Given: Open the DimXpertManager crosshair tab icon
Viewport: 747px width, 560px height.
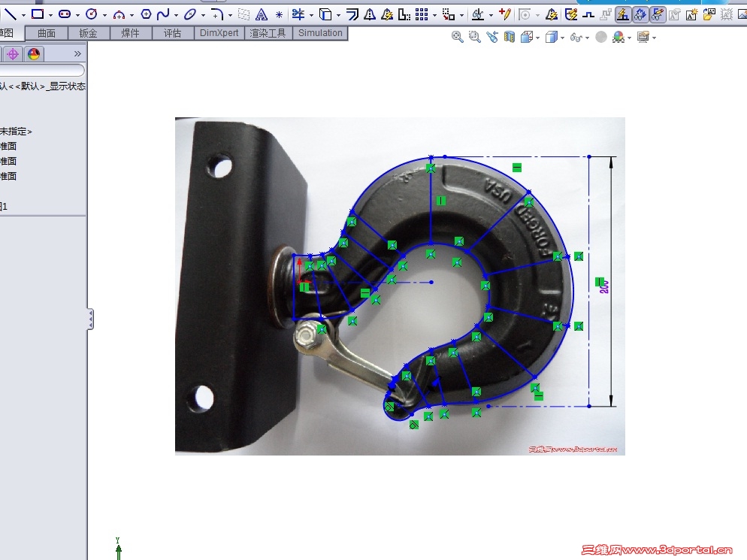Looking at the screenshot, I should (x=13, y=54).
